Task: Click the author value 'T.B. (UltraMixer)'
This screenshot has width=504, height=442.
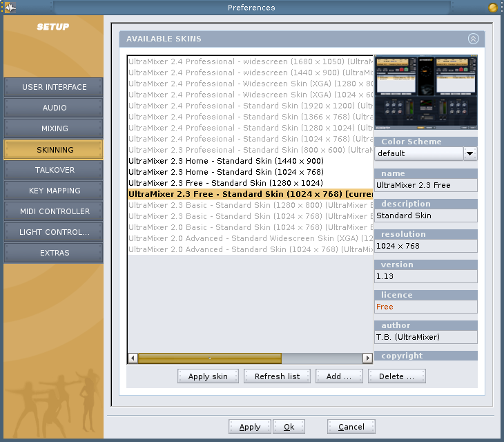Action: (426, 337)
